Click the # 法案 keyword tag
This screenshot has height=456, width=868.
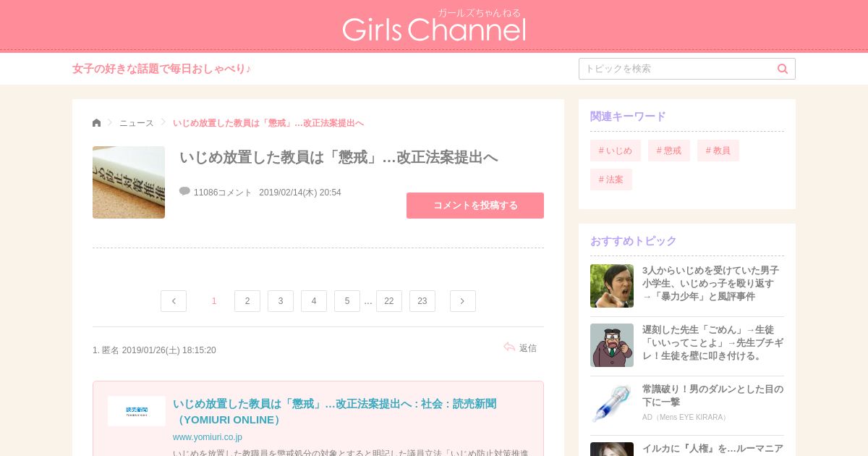tap(611, 180)
